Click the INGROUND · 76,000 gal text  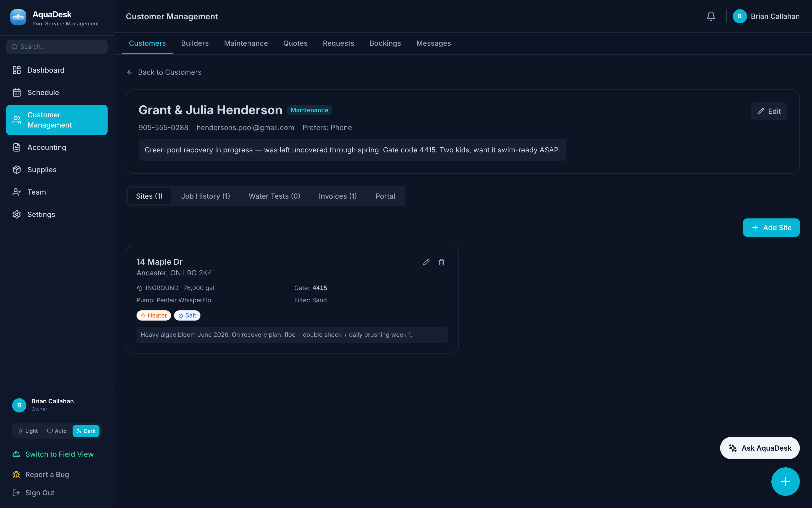coord(180,288)
